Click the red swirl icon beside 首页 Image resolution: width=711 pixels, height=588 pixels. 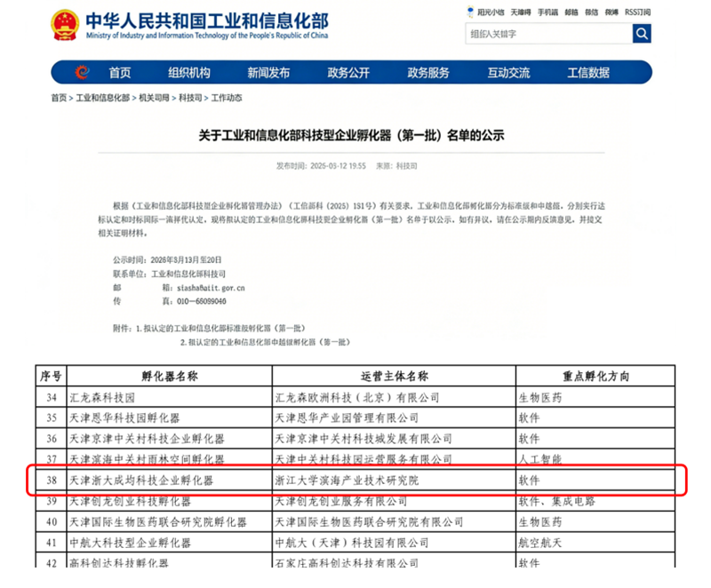click(83, 72)
